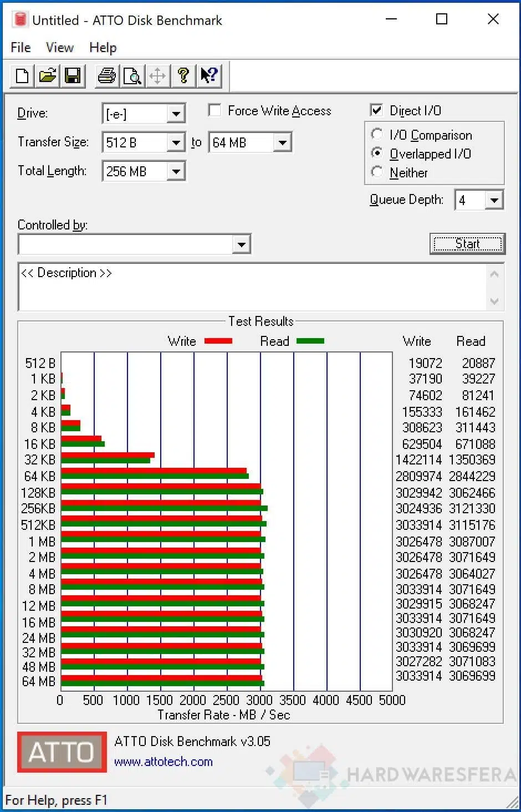Open Print Preview magnifier icon
The image size is (521, 812).
[x=132, y=75]
